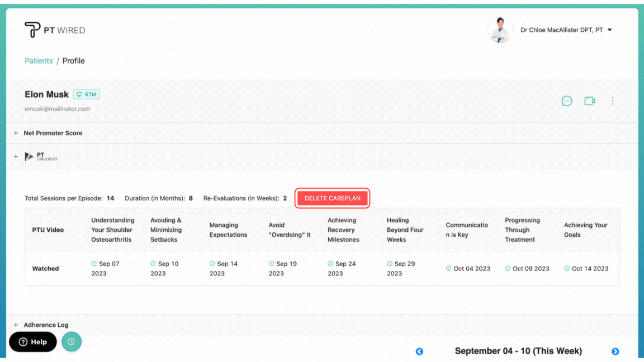Click the RTM badge next to Elon Musk
The width and height of the screenshot is (644, 362).
pyautogui.click(x=87, y=94)
